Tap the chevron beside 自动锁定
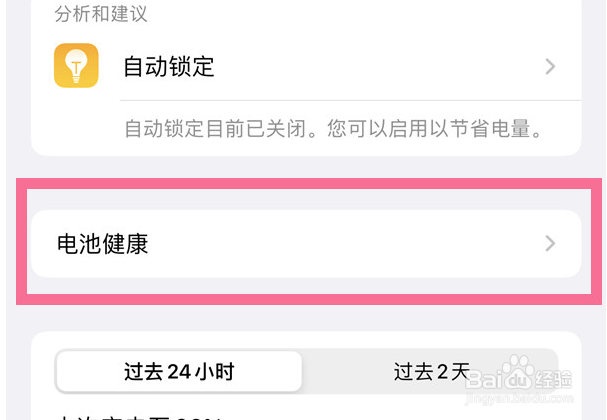This screenshot has height=420, width=607. point(550,67)
